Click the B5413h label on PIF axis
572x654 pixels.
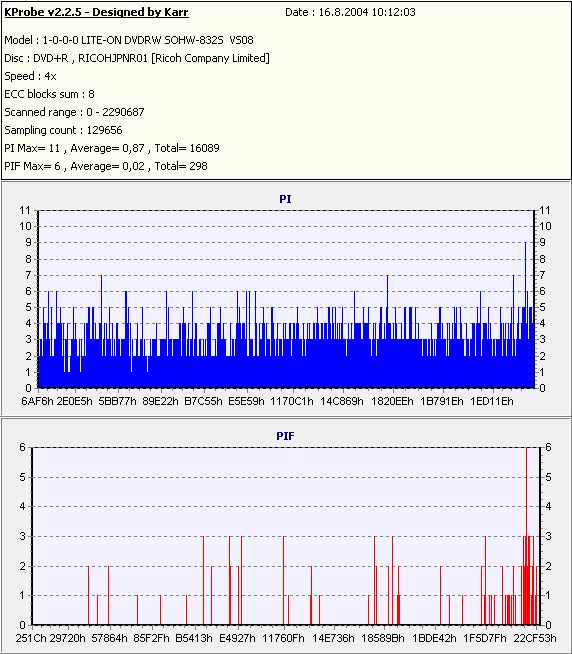pyautogui.click(x=194, y=639)
